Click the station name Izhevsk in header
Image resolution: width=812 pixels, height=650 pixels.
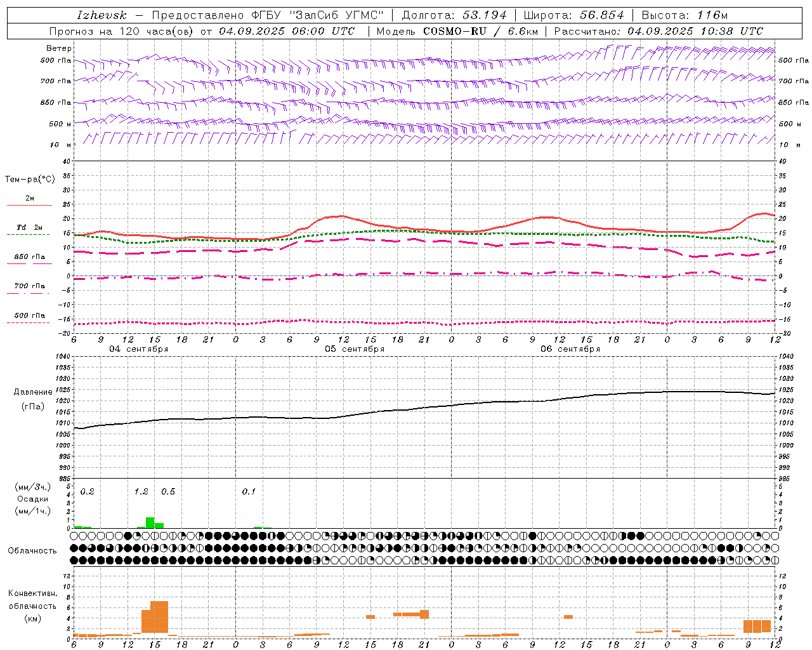click(x=101, y=15)
